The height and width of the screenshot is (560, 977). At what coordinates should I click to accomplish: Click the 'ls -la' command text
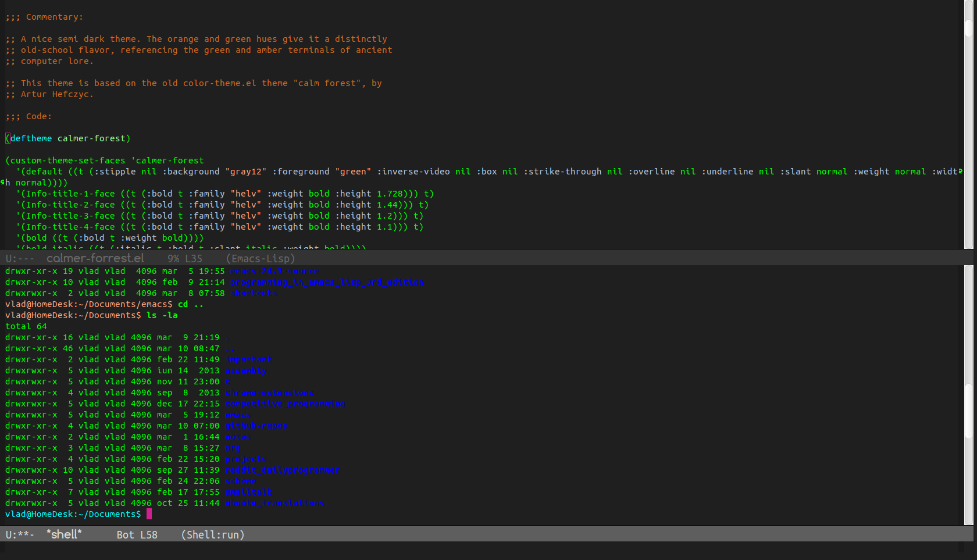tap(162, 315)
